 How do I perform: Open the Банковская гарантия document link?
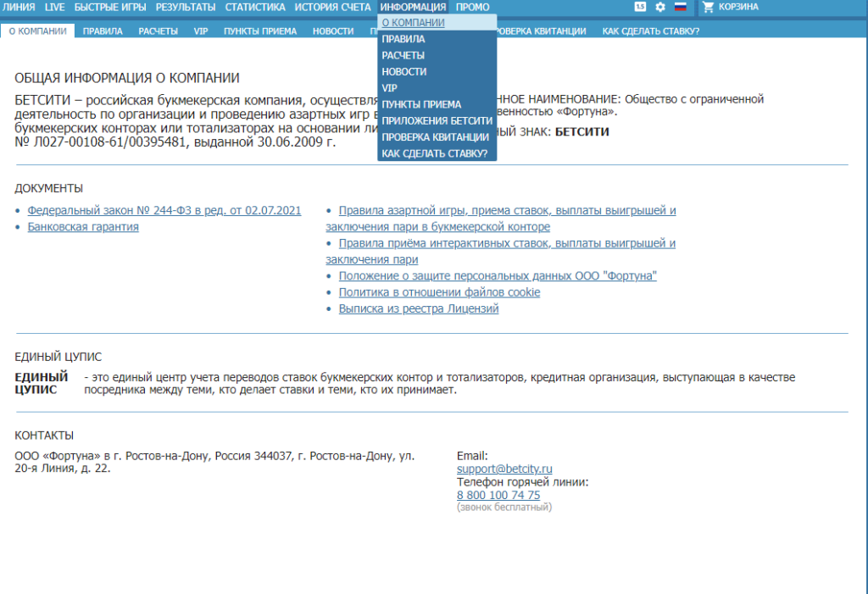click(x=83, y=226)
